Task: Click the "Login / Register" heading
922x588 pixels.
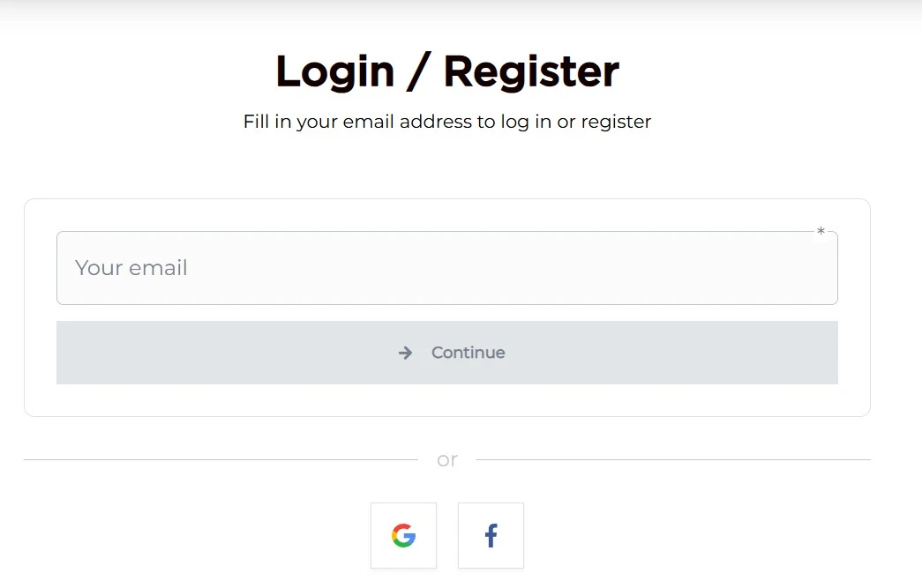Action: (447, 71)
